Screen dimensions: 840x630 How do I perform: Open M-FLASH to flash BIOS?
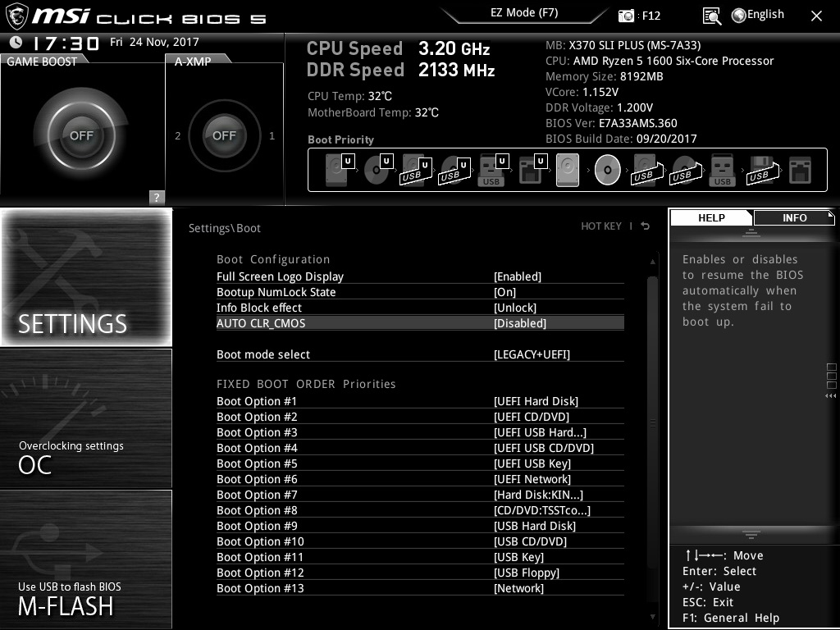click(86, 559)
